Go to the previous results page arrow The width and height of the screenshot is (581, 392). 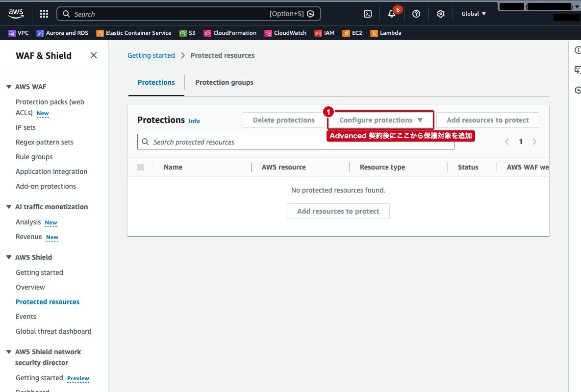(507, 142)
